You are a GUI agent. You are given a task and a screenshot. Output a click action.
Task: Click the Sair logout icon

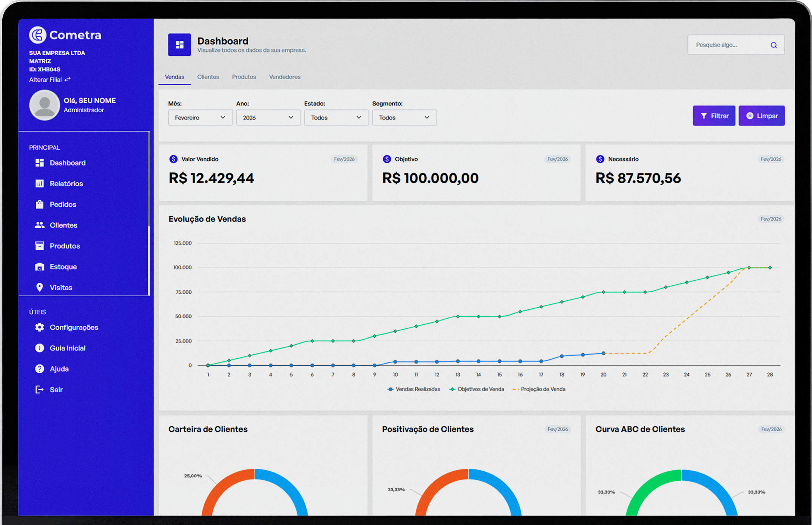click(40, 390)
